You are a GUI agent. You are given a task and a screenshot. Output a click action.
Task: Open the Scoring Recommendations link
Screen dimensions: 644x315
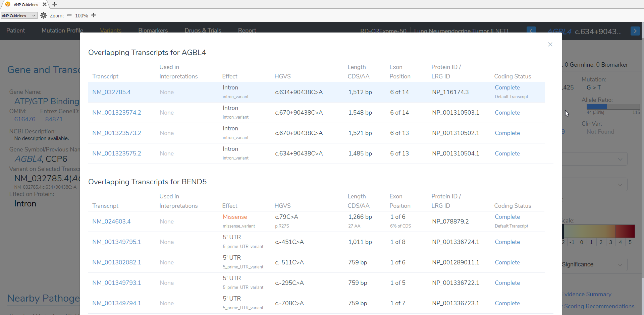[x=599, y=306]
